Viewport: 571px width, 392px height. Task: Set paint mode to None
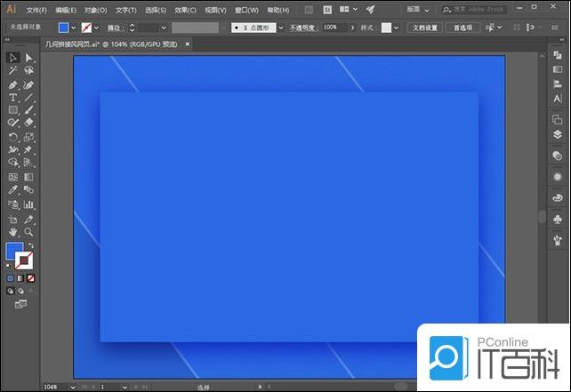coord(31,278)
